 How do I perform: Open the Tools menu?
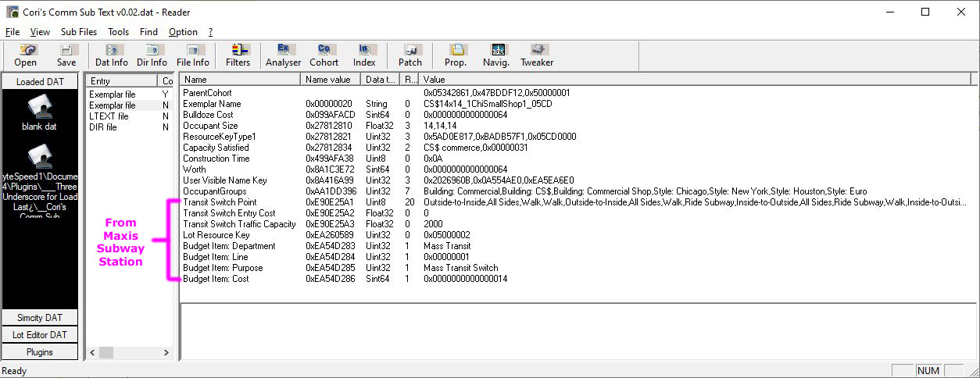click(118, 32)
